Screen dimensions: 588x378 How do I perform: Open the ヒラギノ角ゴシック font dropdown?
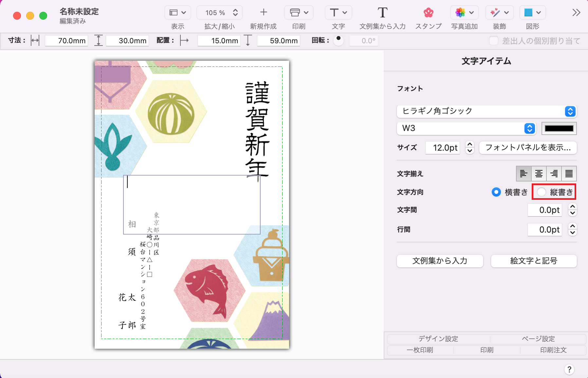(x=486, y=111)
